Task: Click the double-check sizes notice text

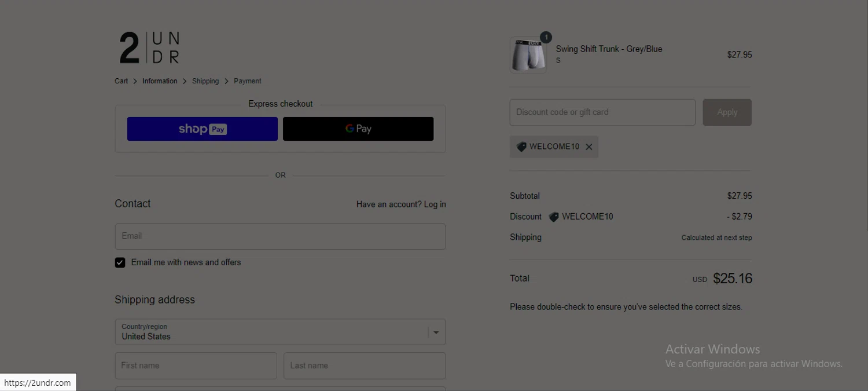Action: (626, 307)
